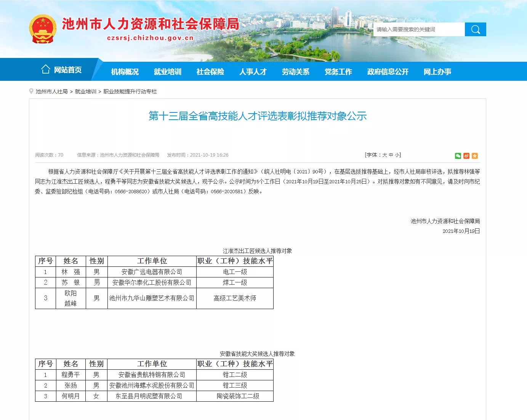Image resolution: width=527 pixels, height=420 pixels.
Task: Click the table caption 江淮杰出工匠候选人推荐对象
Action: coord(258,251)
